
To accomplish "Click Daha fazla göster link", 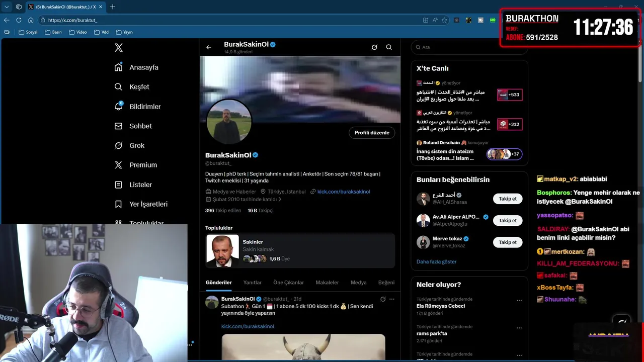I will click(436, 262).
